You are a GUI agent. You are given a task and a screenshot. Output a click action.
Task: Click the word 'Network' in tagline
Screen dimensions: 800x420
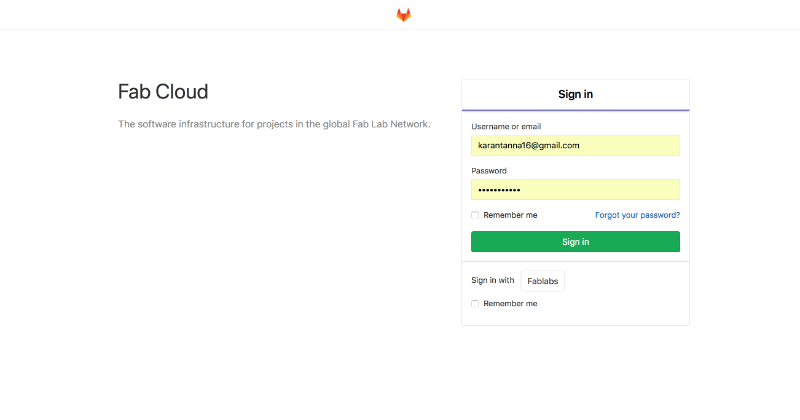[x=410, y=124]
